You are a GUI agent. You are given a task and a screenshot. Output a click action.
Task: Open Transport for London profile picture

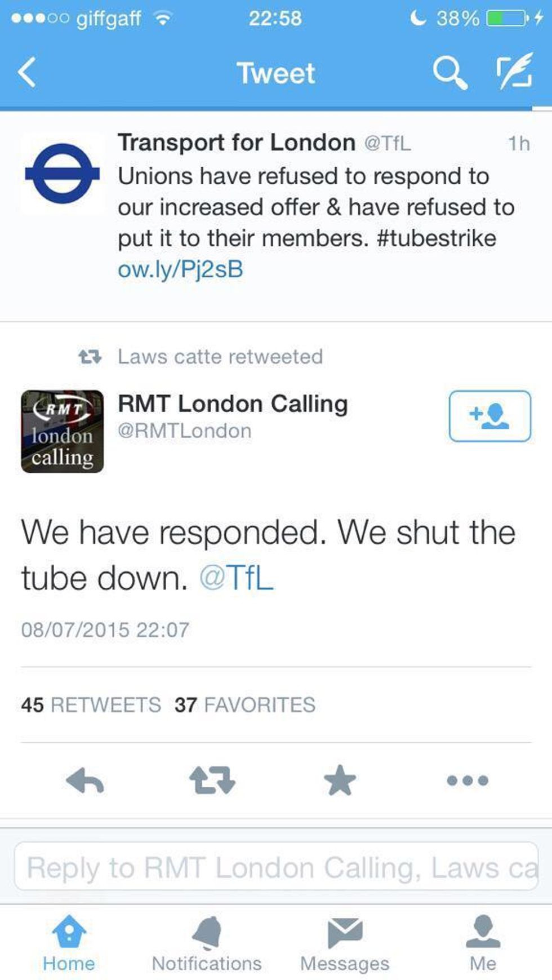tap(62, 174)
